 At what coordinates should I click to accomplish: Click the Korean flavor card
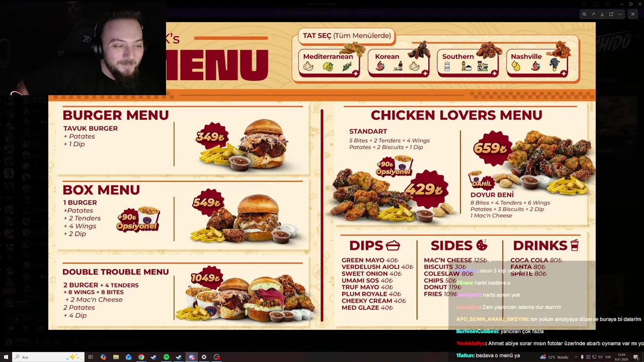pos(399,62)
